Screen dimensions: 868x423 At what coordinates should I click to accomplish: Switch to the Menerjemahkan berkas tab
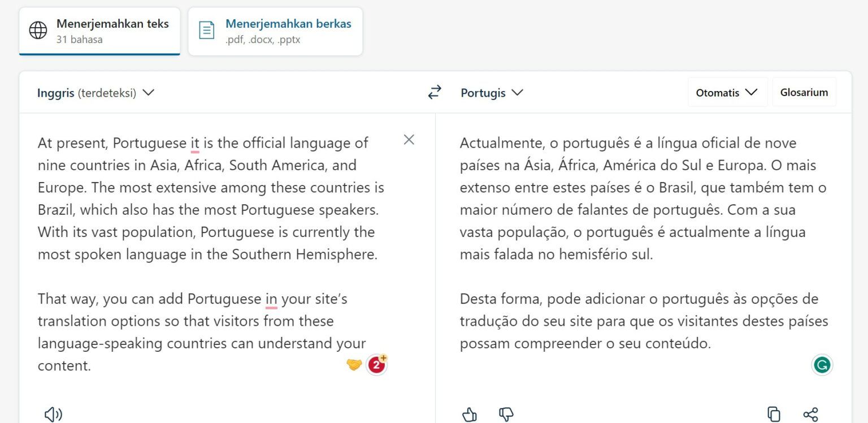(275, 31)
